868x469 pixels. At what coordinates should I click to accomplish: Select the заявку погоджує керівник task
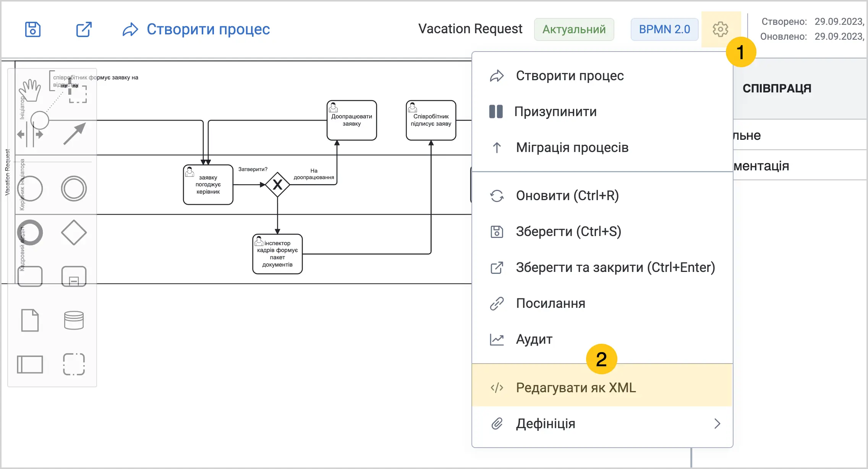[208, 184]
